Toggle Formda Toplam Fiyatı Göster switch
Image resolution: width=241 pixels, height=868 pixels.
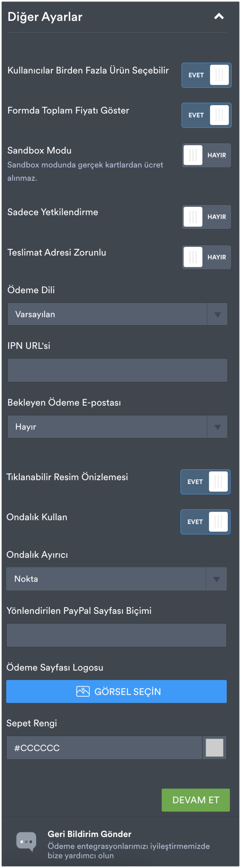point(206,115)
